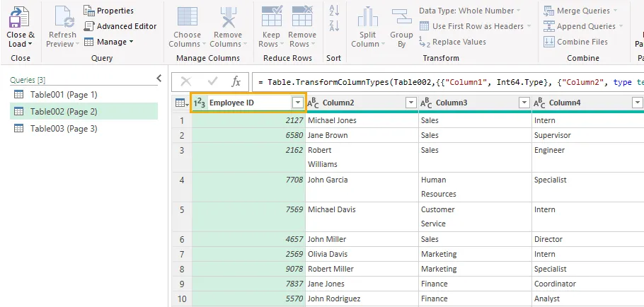Click the 123 data type icon of Employee ID
This screenshot has width=644, height=307.
tap(200, 103)
